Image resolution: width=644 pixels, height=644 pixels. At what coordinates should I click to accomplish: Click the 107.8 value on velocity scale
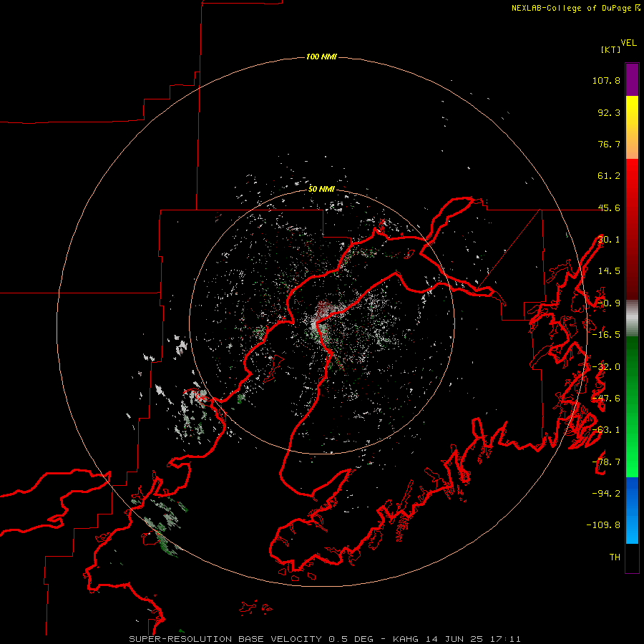[x=606, y=80]
